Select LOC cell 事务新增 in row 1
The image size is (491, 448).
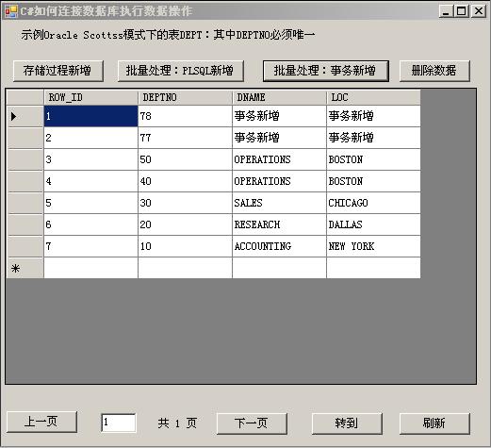[x=373, y=116]
